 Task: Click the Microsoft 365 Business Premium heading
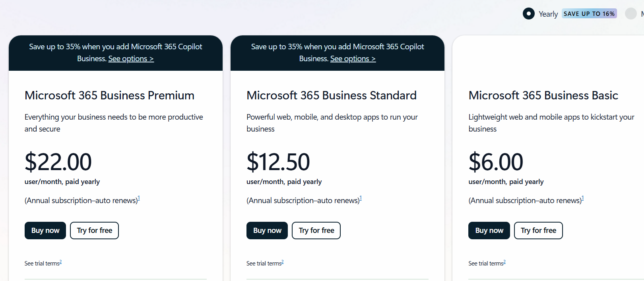pos(109,95)
